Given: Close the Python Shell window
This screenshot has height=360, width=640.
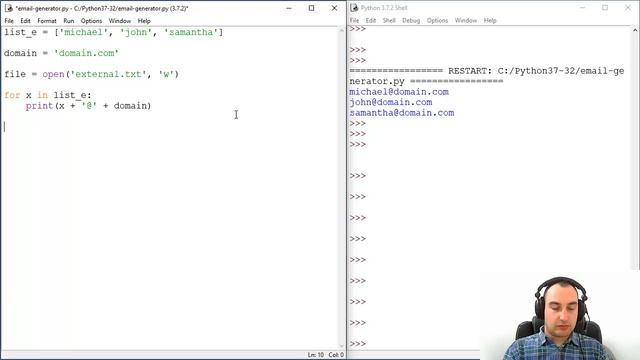Looking at the screenshot, I should tap(628, 8).
